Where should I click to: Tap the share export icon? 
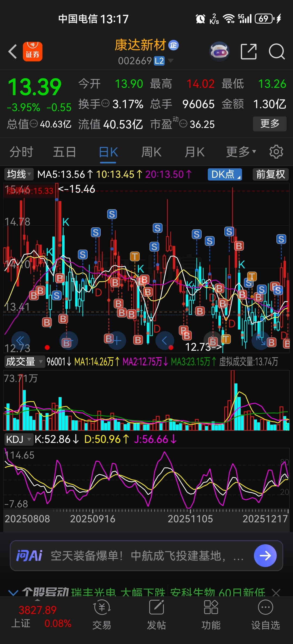[x=249, y=51]
